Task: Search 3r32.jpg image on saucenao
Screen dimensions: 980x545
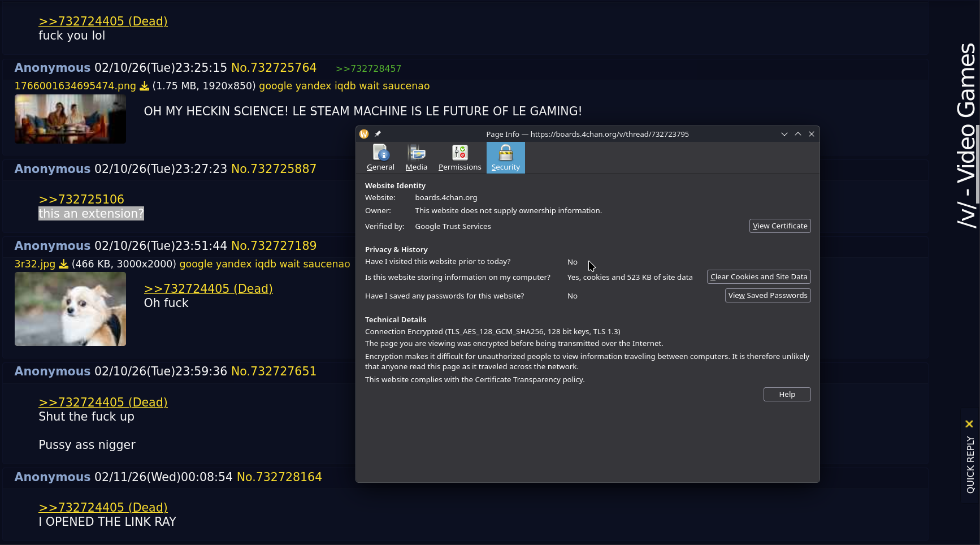Action: tap(327, 264)
